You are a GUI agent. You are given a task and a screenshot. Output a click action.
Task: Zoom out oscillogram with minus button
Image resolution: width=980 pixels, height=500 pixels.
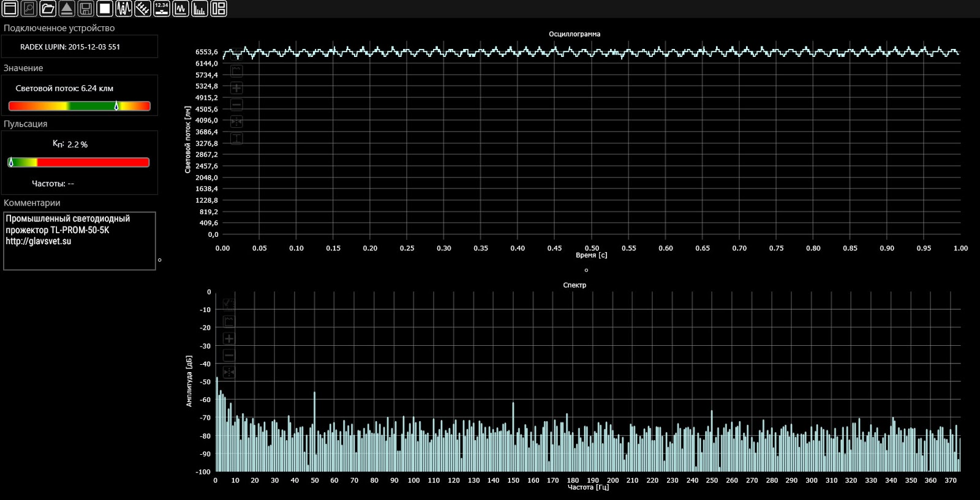[236, 105]
